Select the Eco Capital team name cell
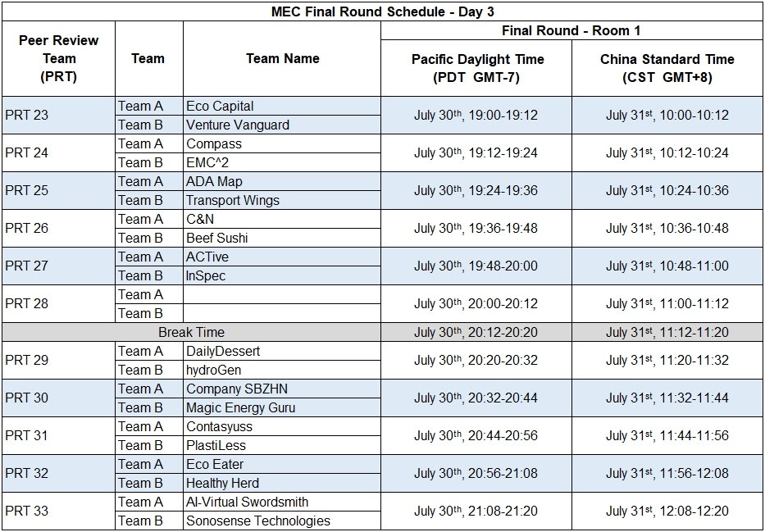The height and width of the screenshot is (532, 765). click(x=281, y=106)
